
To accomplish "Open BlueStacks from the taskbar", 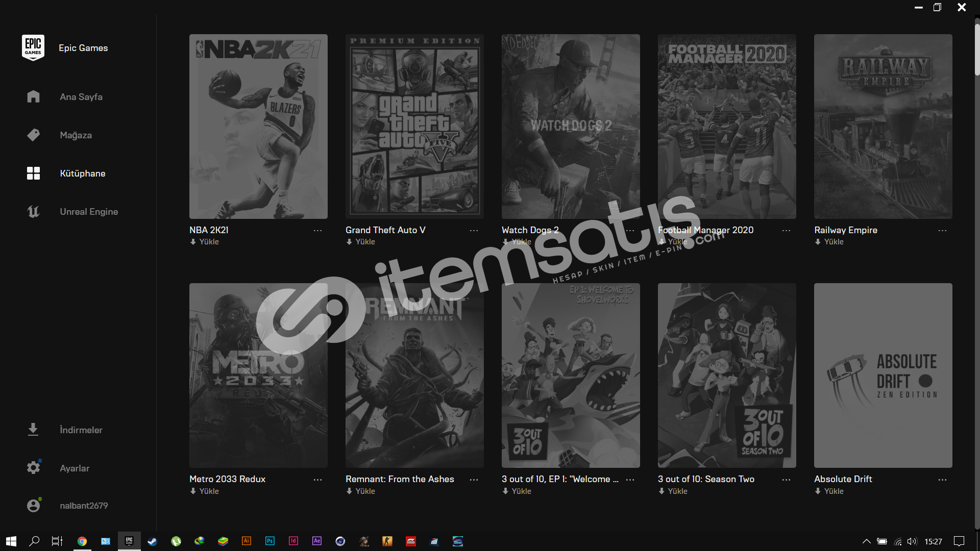I will pos(223,541).
